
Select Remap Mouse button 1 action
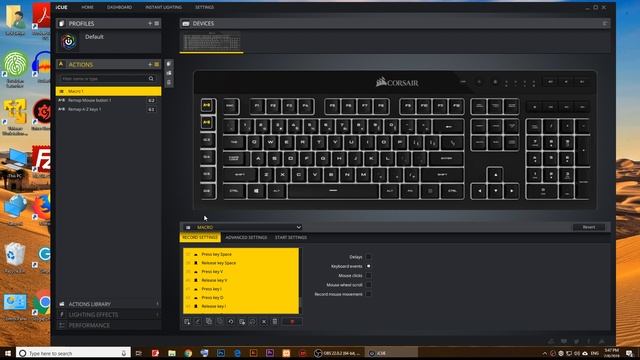tap(109, 100)
